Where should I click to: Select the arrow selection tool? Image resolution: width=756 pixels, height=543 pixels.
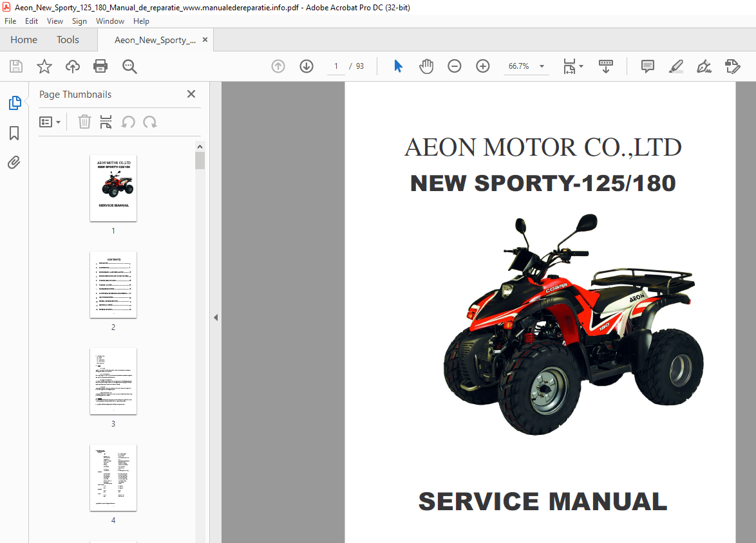coord(398,66)
